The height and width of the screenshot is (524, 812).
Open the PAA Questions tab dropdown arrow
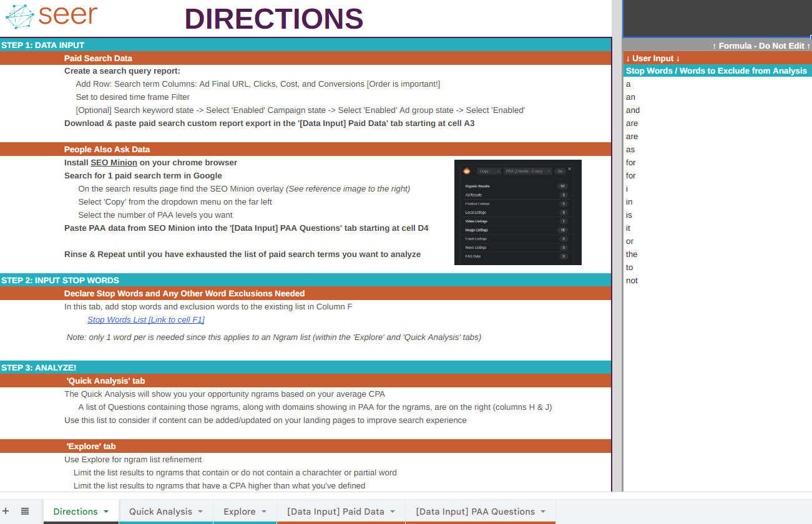544,512
